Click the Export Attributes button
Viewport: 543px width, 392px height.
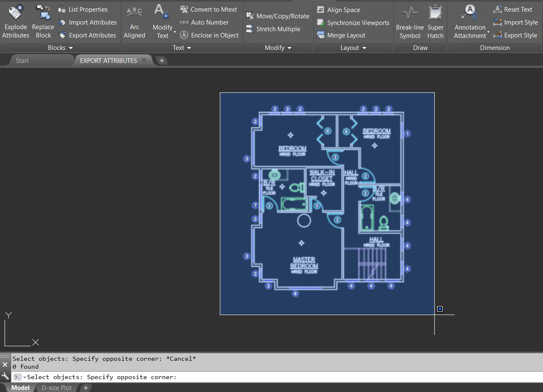[87, 35]
